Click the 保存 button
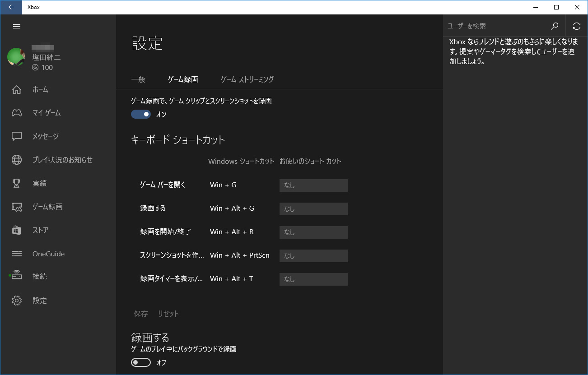Viewport: 588px width, 375px height. (141, 314)
